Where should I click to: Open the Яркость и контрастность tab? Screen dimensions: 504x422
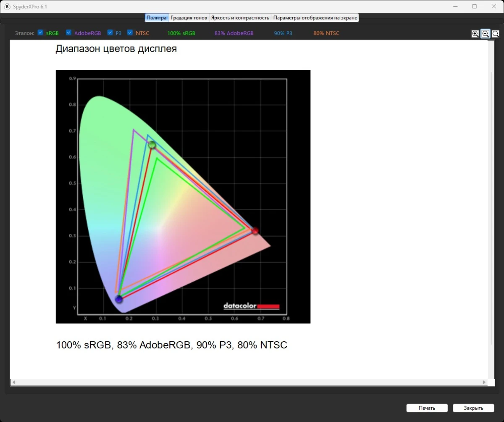tap(240, 18)
